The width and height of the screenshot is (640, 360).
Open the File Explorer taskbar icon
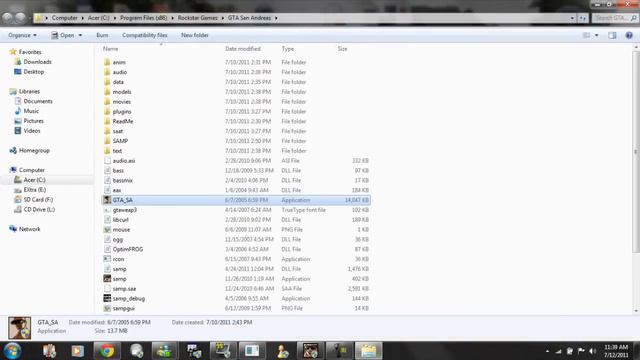click(x=369, y=351)
